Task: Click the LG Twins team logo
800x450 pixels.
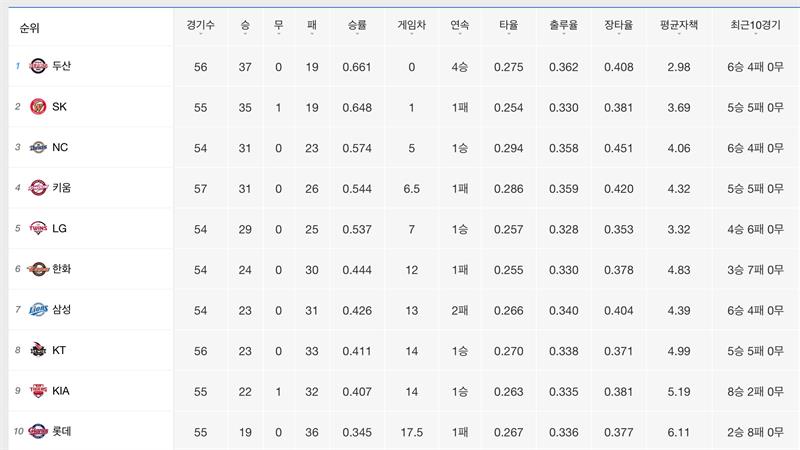Action: (x=38, y=228)
